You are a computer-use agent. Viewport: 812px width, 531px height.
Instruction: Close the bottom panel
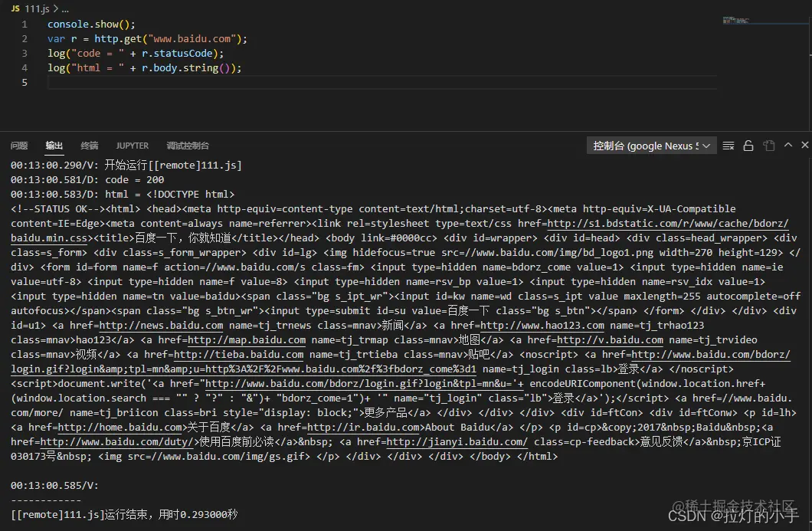(x=805, y=145)
